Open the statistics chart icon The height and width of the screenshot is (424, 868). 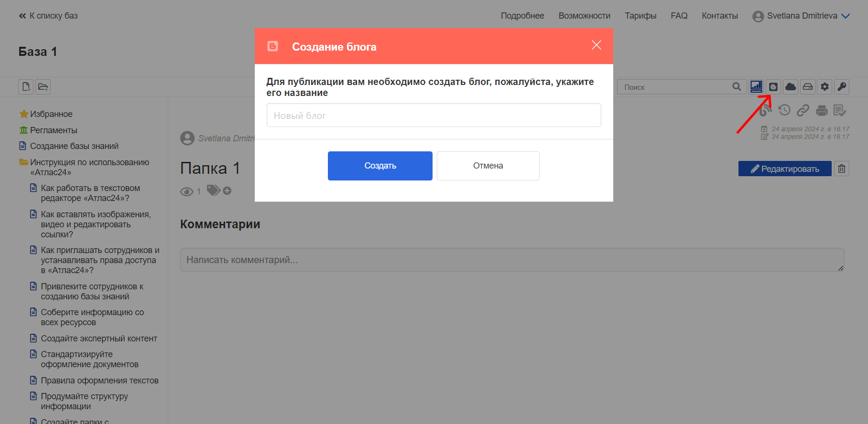pyautogui.click(x=756, y=87)
